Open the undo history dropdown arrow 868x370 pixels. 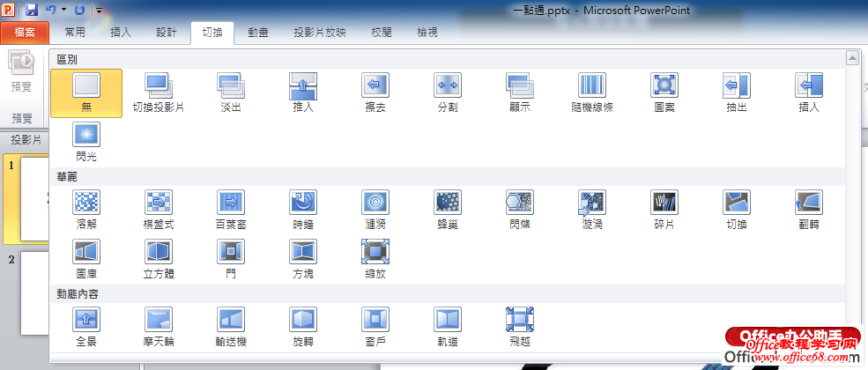63,10
